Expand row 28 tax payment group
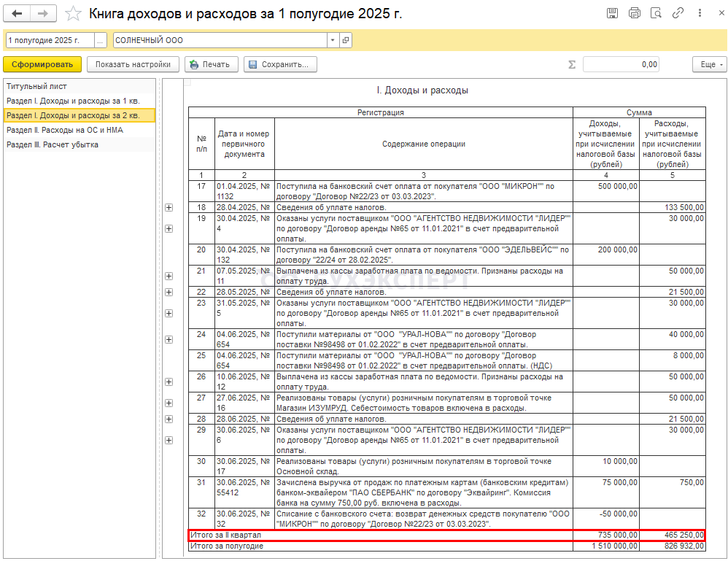 pyautogui.click(x=169, y=419)
